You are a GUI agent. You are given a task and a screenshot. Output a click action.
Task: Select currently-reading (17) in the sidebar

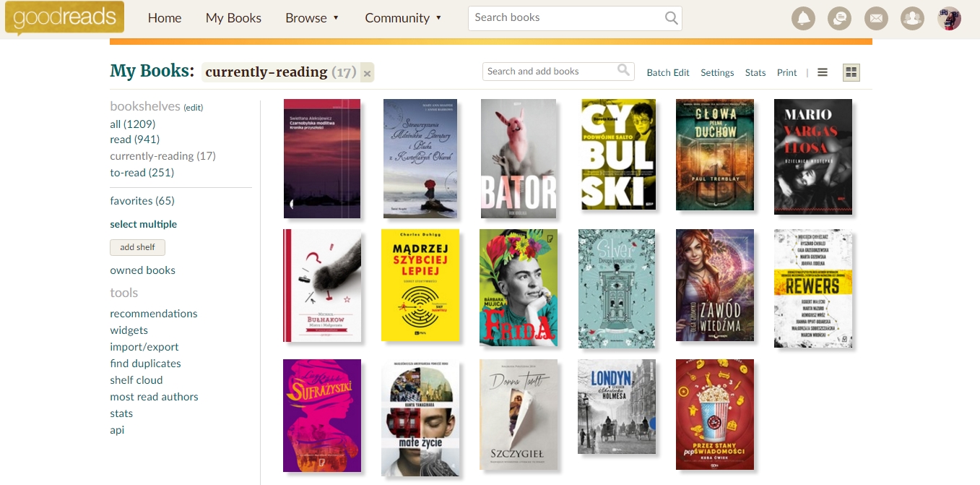click(162, 156)
